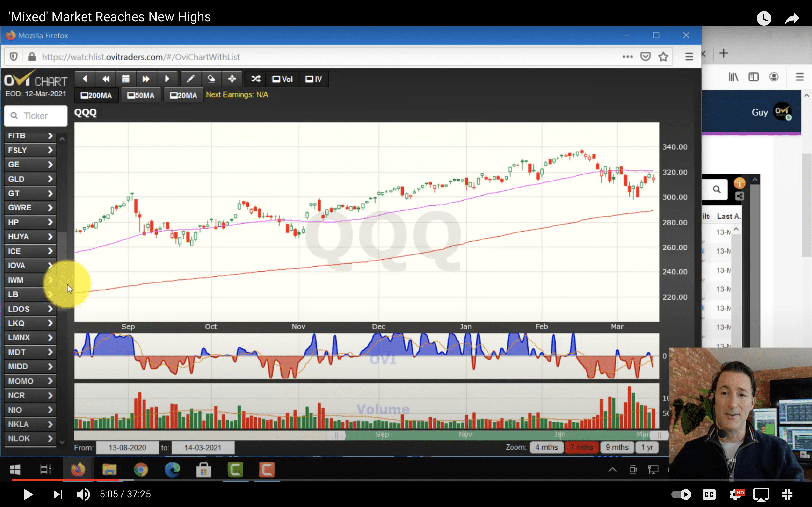Toggle sidebar icon in background browser
The width and height of the screenshot is (812, 507).
pyautogui.click(x=753, y=77)
